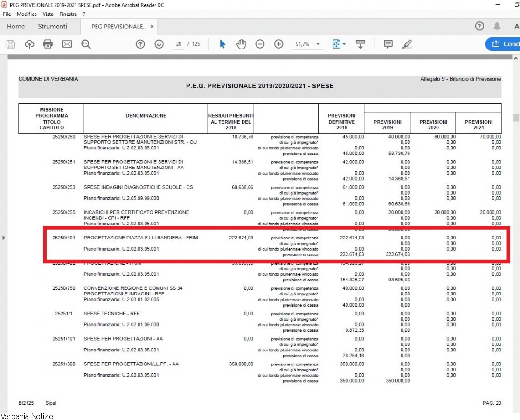This screenshot has height=420, width=520.
Task: Click the upload to cloud icon
Action: pos(29,44)
